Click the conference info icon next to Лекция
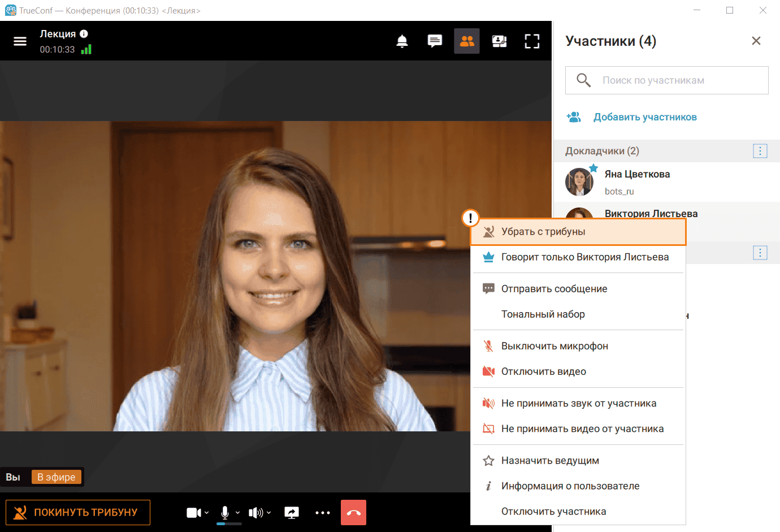Viewport: 780px width, 532px height. click(x=84, y=34)
